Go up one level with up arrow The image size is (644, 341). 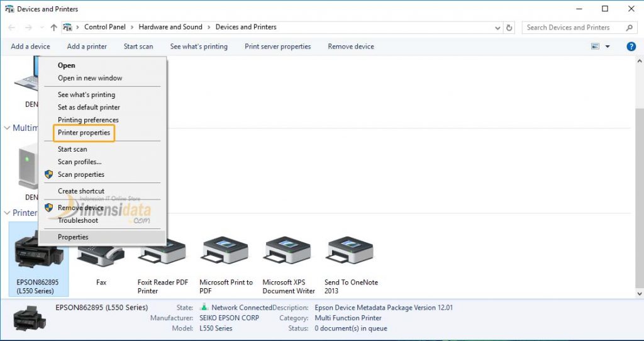pos(54,28)
